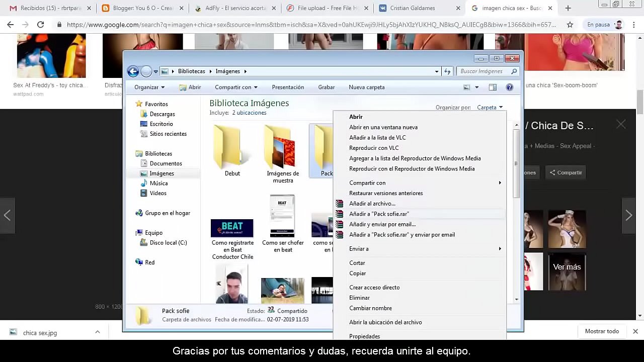
Task: Show the Explorer preview pane
Action: point(493,87)
